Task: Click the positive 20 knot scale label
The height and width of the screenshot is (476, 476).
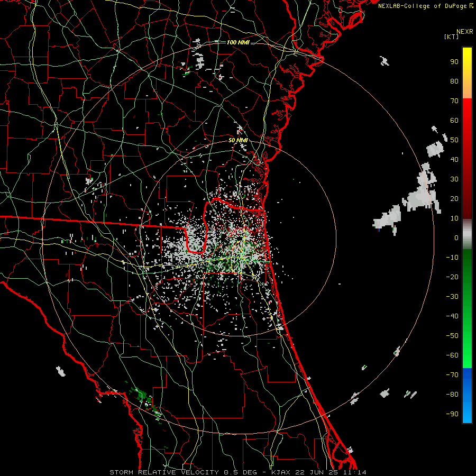Action: click(454, 199)
